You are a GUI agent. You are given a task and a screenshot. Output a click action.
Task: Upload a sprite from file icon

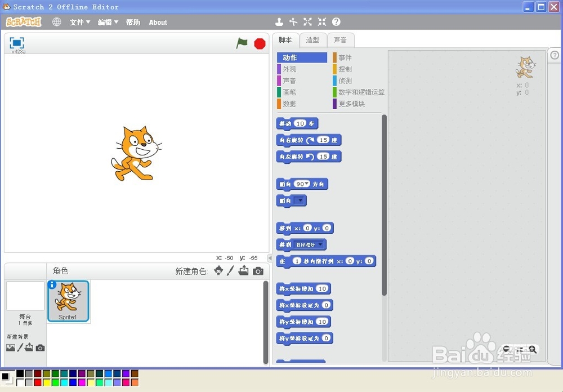(243, 270)
